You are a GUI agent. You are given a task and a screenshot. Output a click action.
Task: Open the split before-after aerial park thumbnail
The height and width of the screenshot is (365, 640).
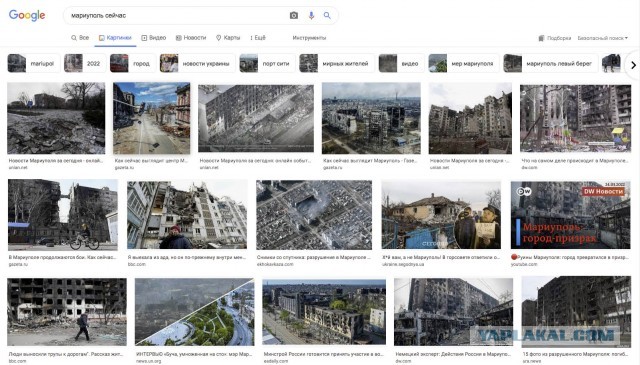[x=194, y=312]
